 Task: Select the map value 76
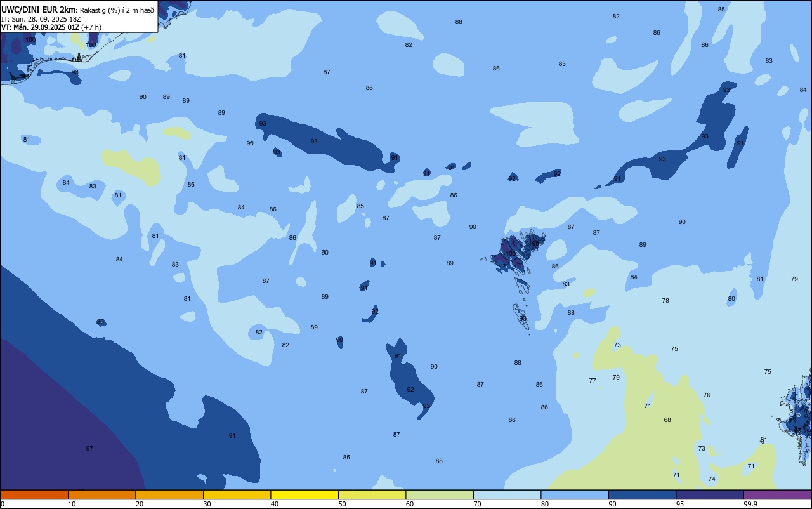click(707, 395)
